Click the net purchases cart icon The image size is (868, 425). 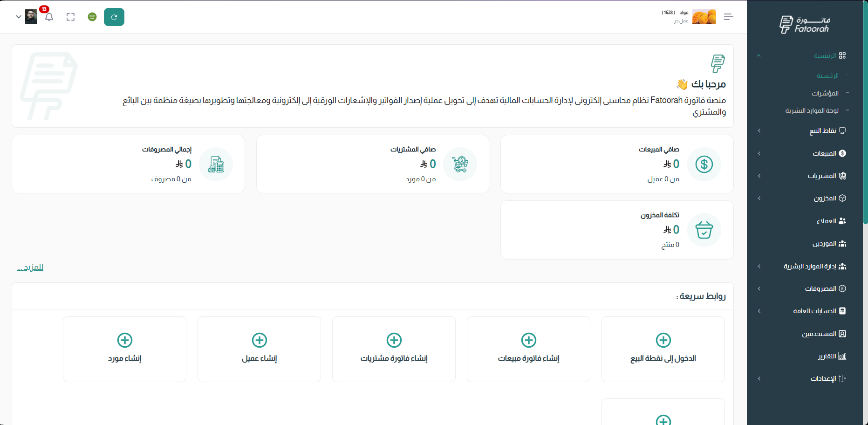460,165
